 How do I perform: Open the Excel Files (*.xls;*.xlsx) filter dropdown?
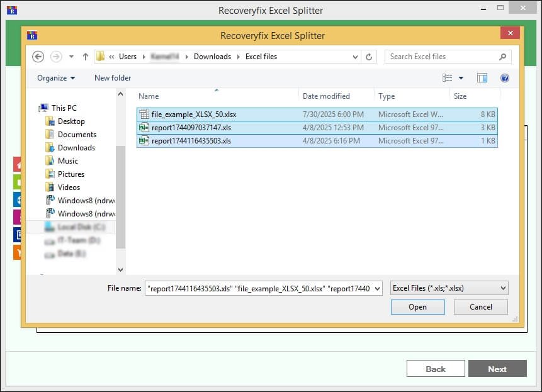click(x=449, y=288)
